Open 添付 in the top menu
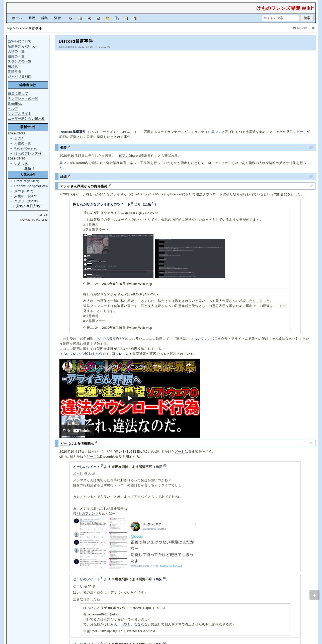This screenshot has width=322, height=644. tap(58, 18)
